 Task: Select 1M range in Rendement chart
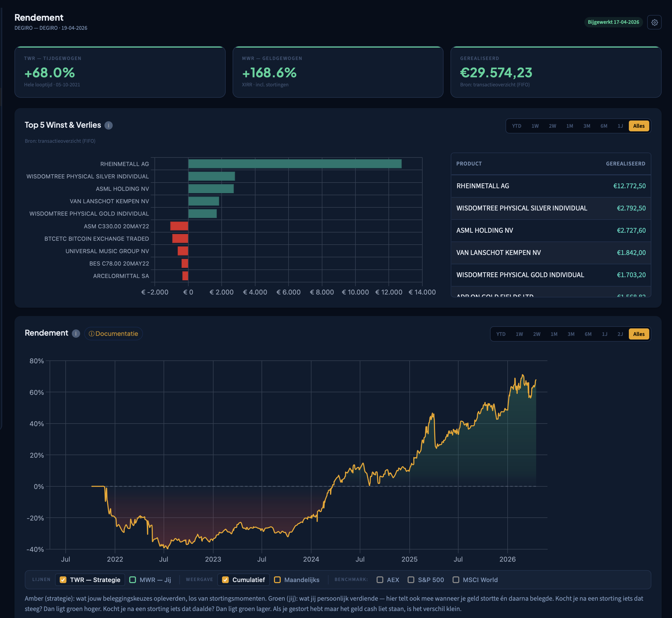(x=554, y=334)
